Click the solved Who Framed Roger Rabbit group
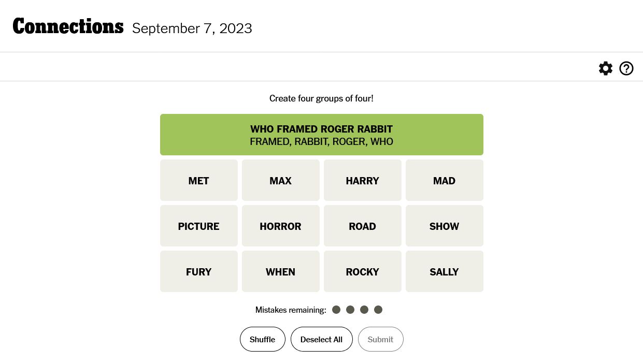Screen dimensions: 643x364 pos(322,135)
